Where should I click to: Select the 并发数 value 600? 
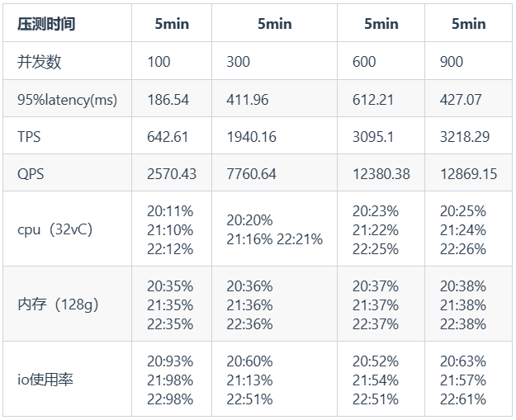click(x=364, y=62)
